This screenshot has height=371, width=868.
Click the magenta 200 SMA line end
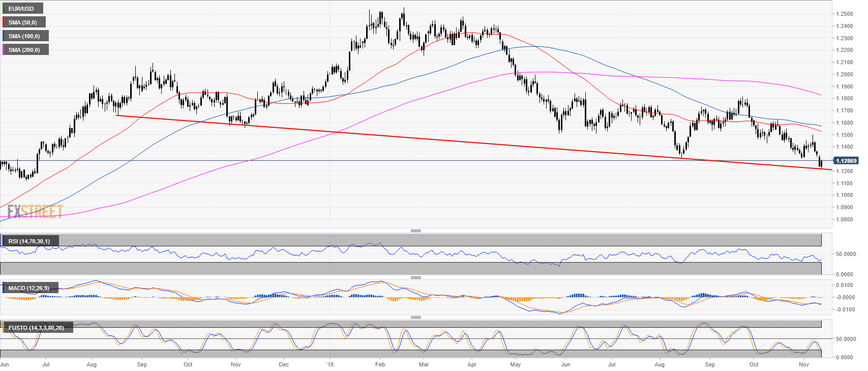(x=820, y=95)
